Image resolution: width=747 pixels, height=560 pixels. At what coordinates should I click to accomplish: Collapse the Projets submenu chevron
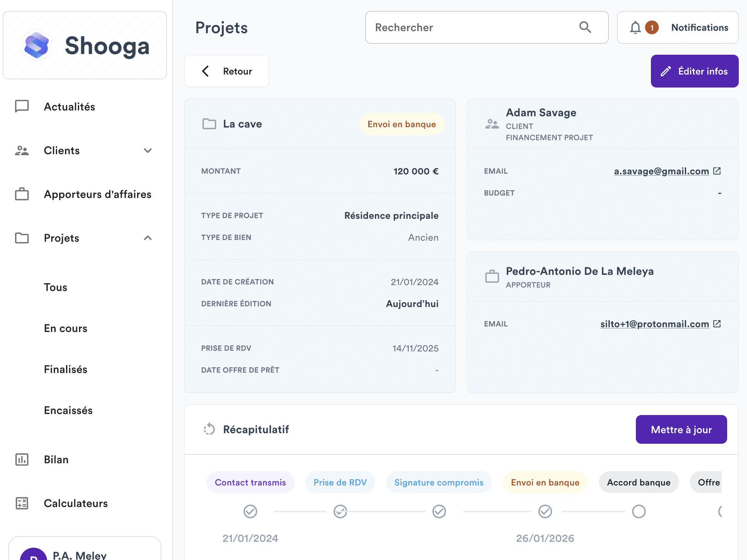[x=148, y=238]
